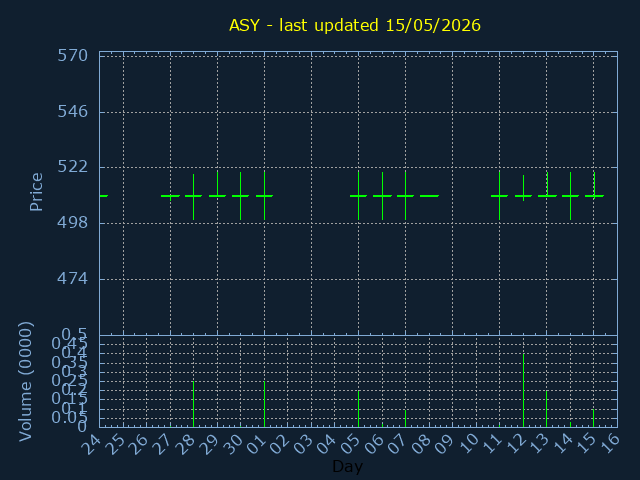Click the price bar for day 15
Image resolution: width=640 pixels, height=480 pixels.
click(594, 184)
